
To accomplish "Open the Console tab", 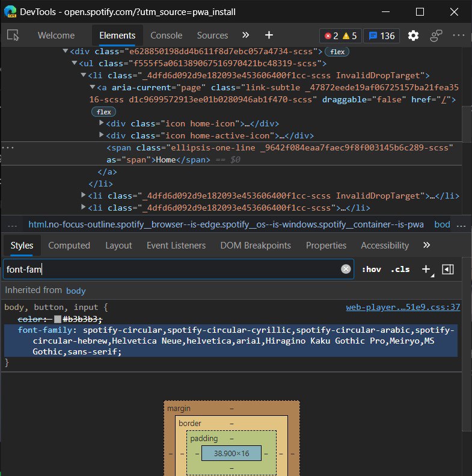I will click(166, 36).
